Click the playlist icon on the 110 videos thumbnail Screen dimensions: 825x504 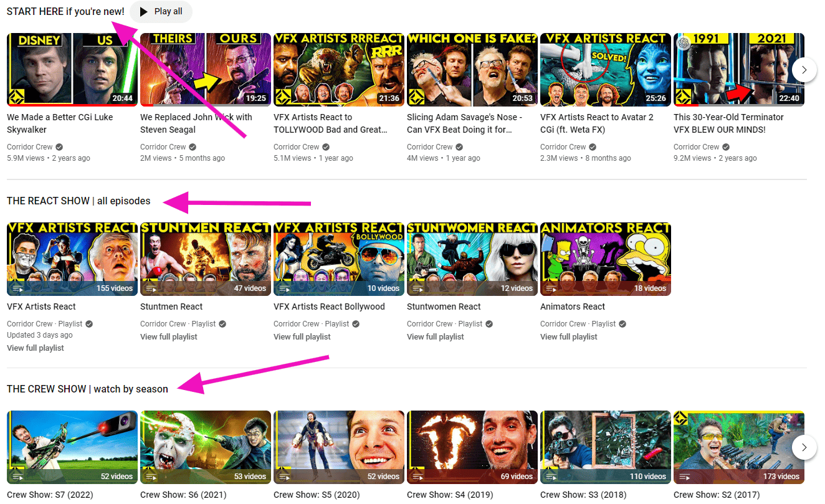pyautogui.click(x=551, y=477)
